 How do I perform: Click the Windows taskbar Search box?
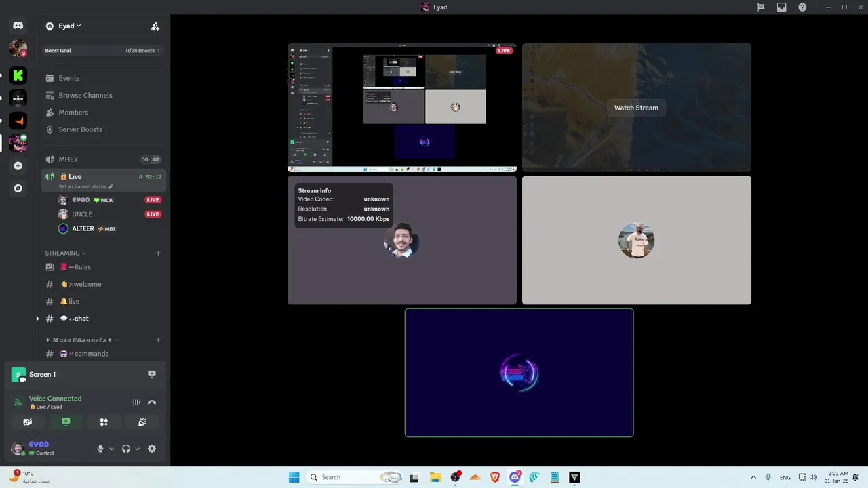[355, 477]
